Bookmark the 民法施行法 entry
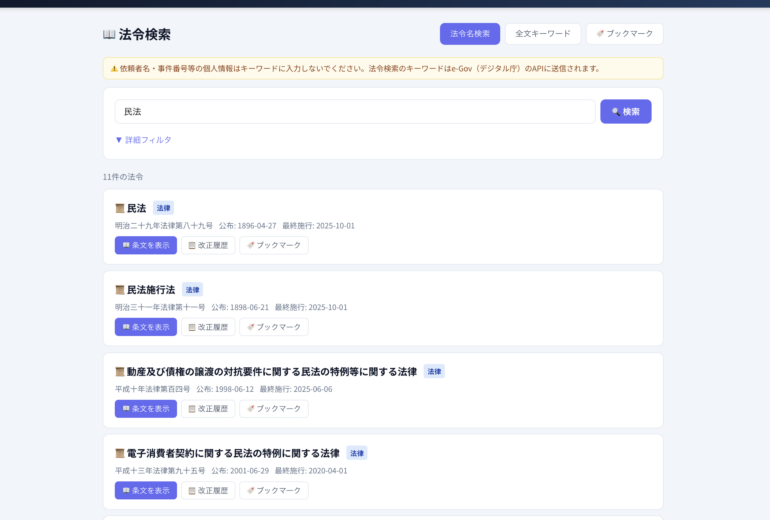This screenshot has width=770, height=520. [273, 327]
